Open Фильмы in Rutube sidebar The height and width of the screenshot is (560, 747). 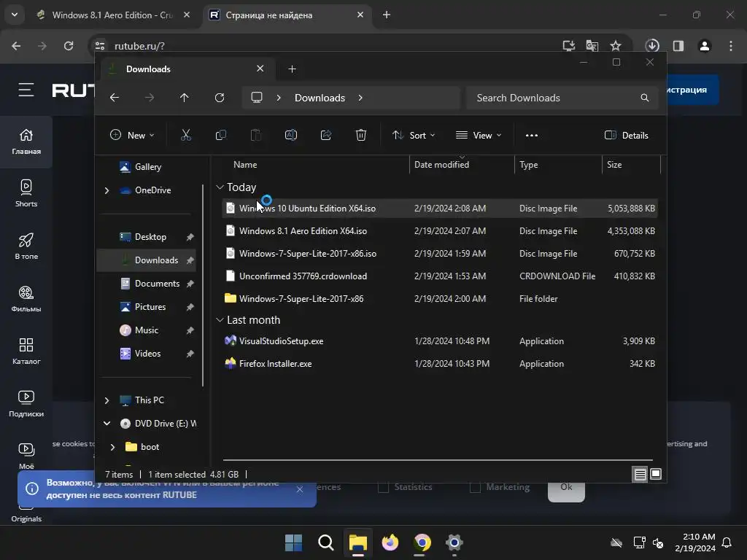(26, 298)
